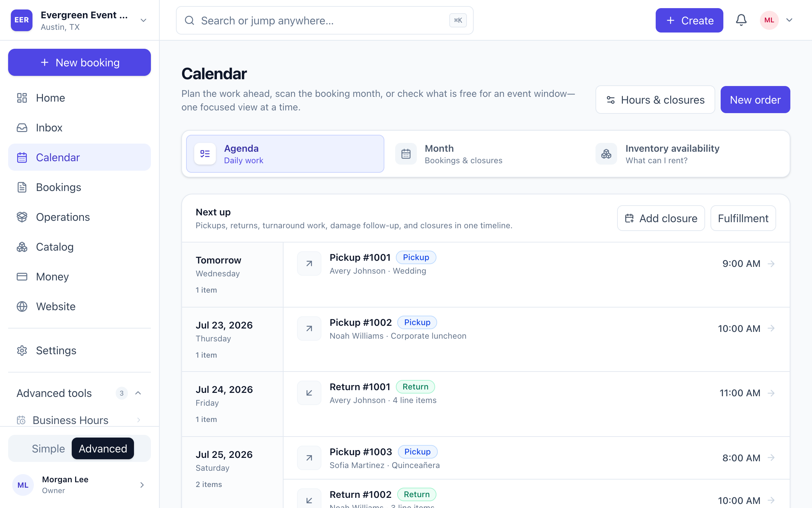Click the Catalog cubes icon
The height and width of the screenshot is (508, 812).
coord(22,247)
